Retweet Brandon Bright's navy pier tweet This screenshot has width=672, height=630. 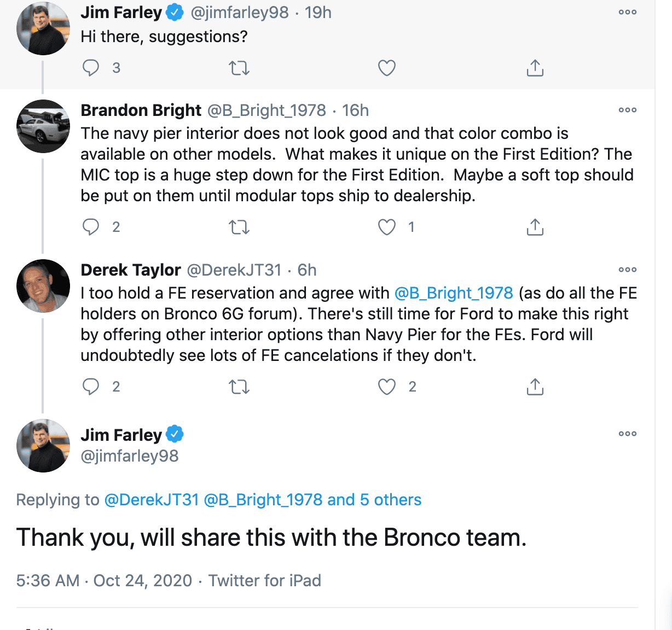coord(239,227)
